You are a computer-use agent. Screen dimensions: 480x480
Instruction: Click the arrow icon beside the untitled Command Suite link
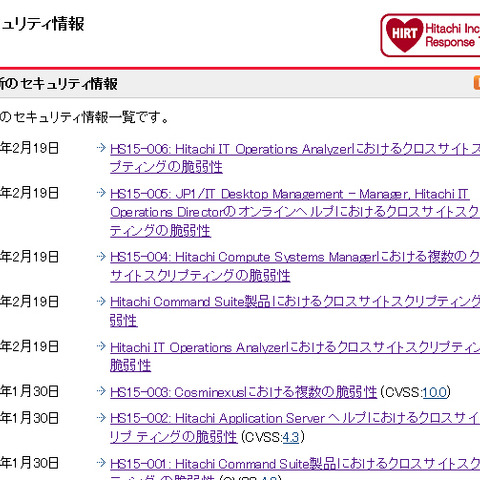[x=101, y=301]
